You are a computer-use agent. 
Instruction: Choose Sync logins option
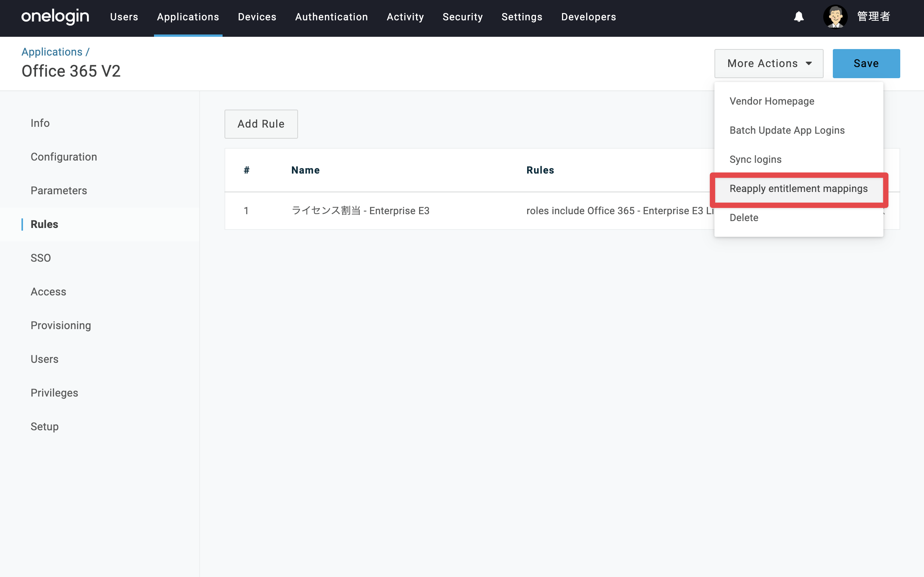[x=799, y=159]
